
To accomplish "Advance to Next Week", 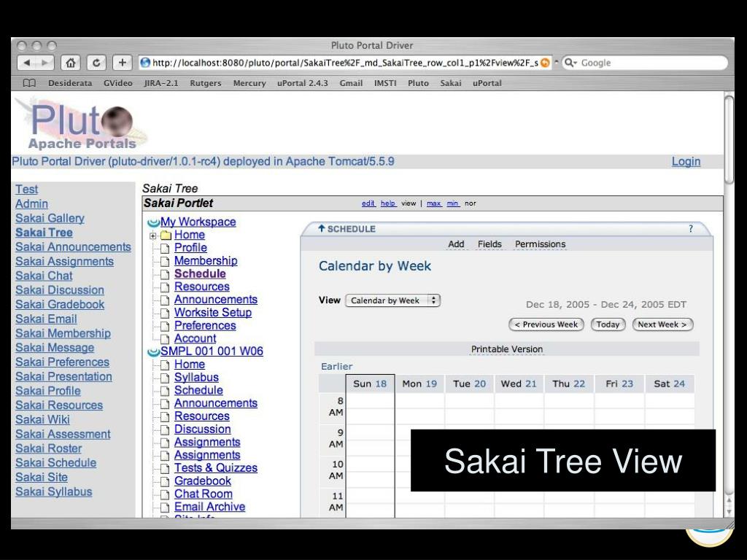I will 662,324.
